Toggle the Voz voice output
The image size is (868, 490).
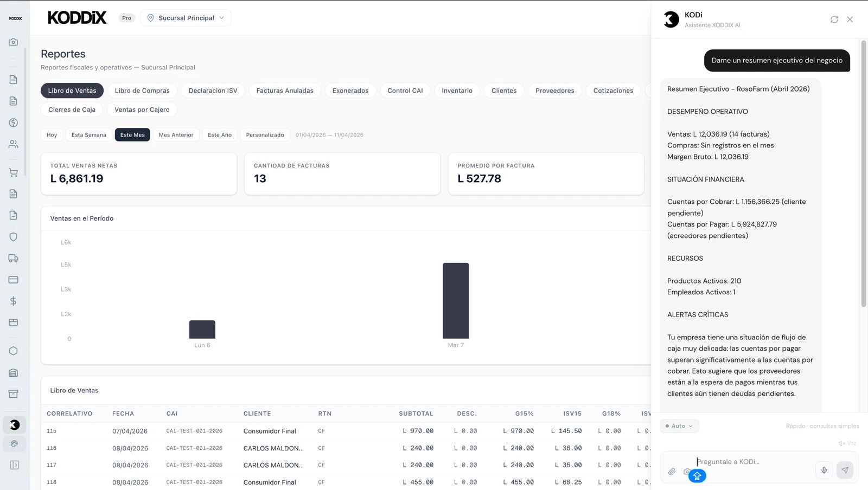[x=847, y=443]
